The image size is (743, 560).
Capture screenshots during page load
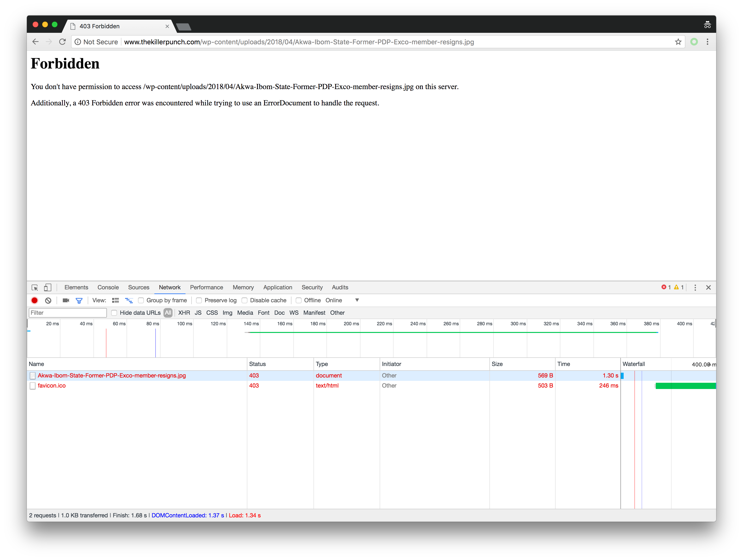point(65,300)
